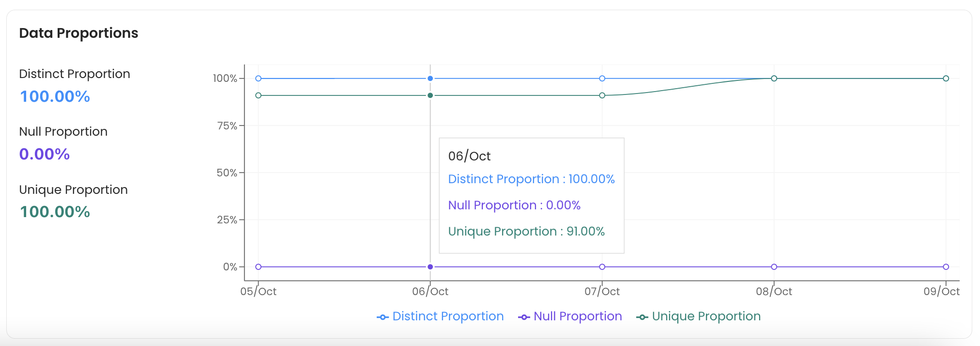Click the Unique Proportion summary label
The image size is (980, 346).
pyautogui.click(x=73, y=189)
